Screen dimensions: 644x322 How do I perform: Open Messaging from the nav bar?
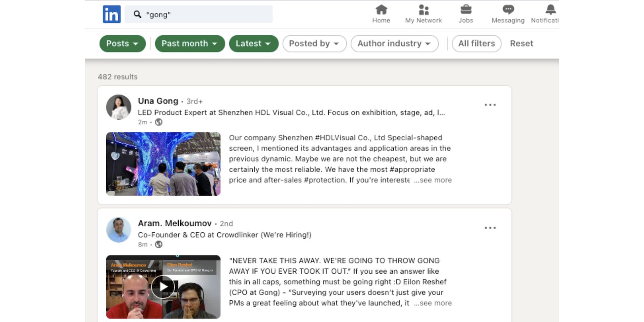(x=508, y=14)
